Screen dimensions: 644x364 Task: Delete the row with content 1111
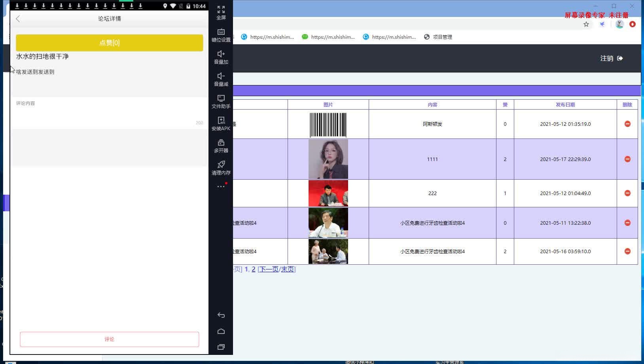[x=627, y=159]
